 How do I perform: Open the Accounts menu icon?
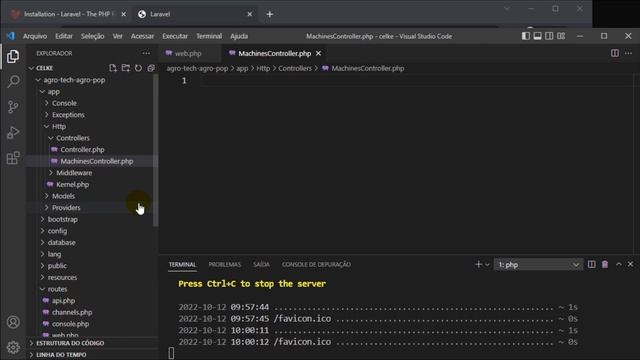(x=13, y=322)
